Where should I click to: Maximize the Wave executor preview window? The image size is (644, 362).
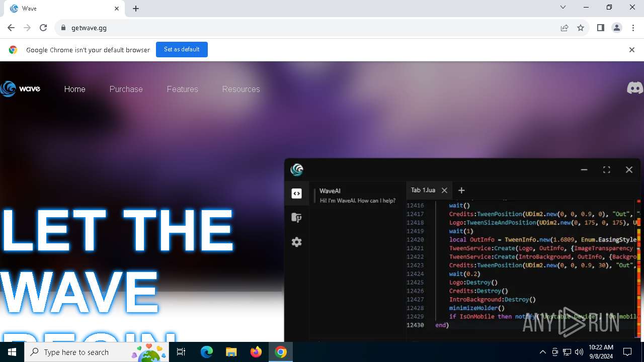(x=607, y=170)
